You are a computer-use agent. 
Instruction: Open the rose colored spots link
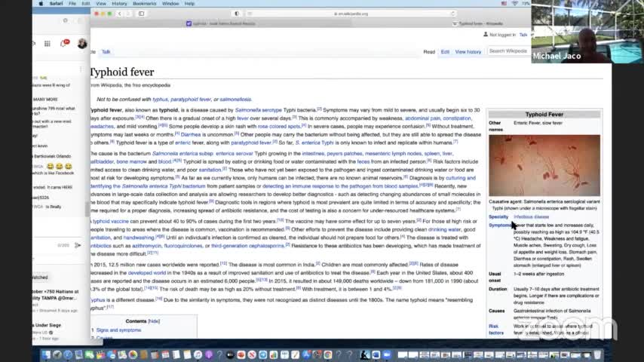[279, 127]
